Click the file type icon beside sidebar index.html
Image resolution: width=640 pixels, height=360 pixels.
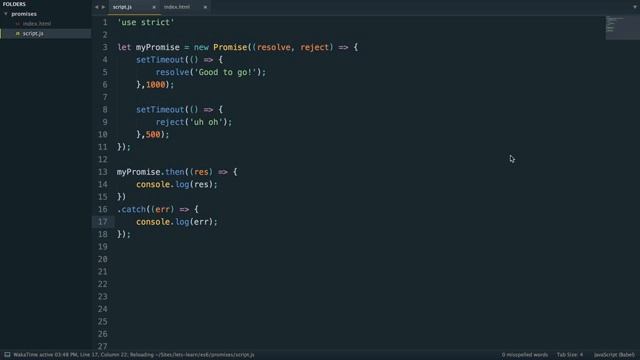tap(18, 24)
